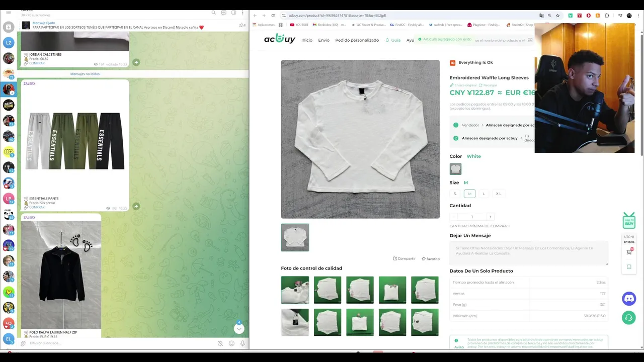The height and width of the screenshot is (362, 644).
Task: Jump to latest messages with down arrow
Action: 239,328
